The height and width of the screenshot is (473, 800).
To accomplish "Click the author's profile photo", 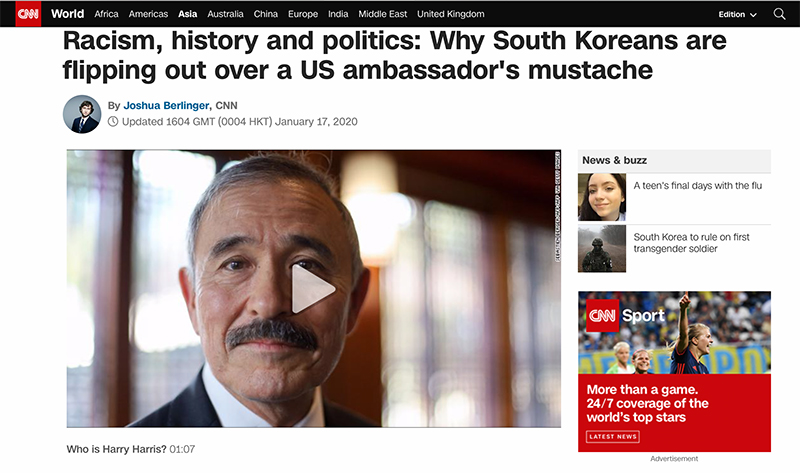I will click(x=82, y=114).
